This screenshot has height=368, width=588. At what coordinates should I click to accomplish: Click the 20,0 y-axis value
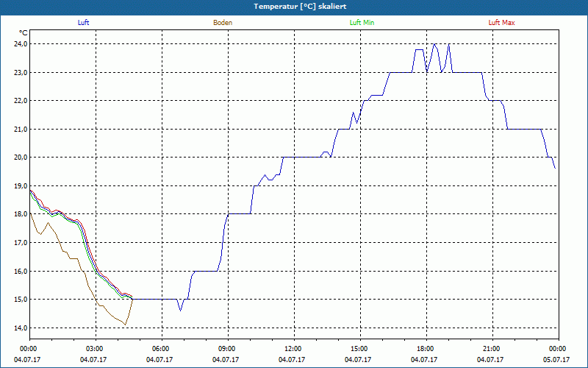point(21,158)
